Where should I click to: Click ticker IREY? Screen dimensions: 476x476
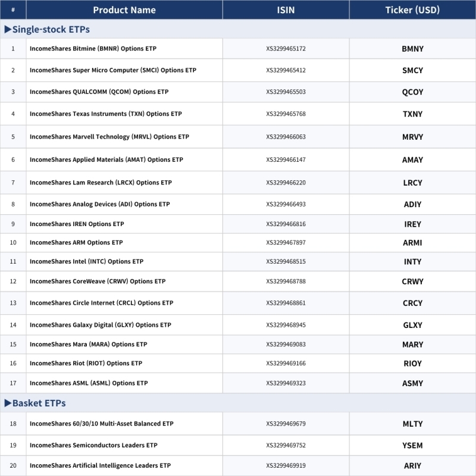[412, 224]
